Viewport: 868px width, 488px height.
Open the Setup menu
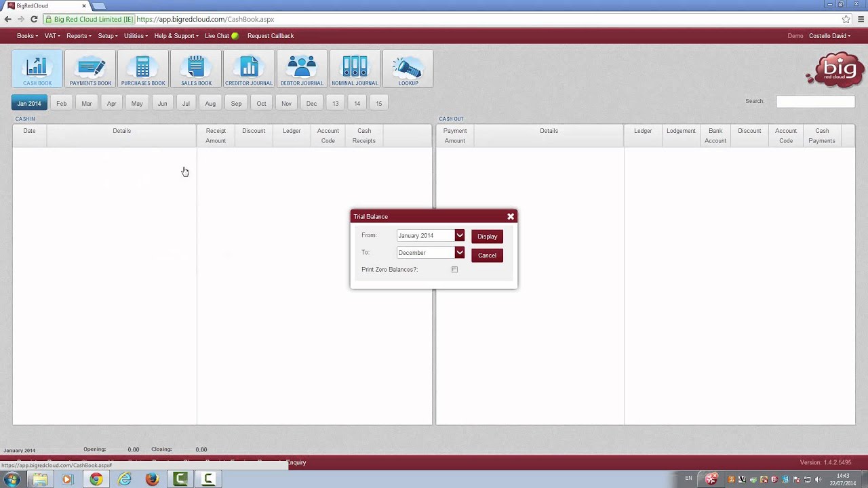(x=108, y=36)
